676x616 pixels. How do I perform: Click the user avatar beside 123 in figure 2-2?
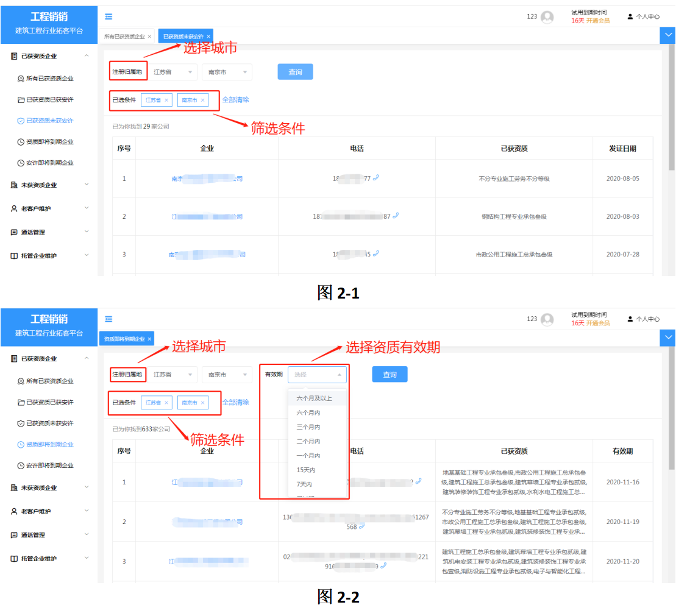(547, 319)
